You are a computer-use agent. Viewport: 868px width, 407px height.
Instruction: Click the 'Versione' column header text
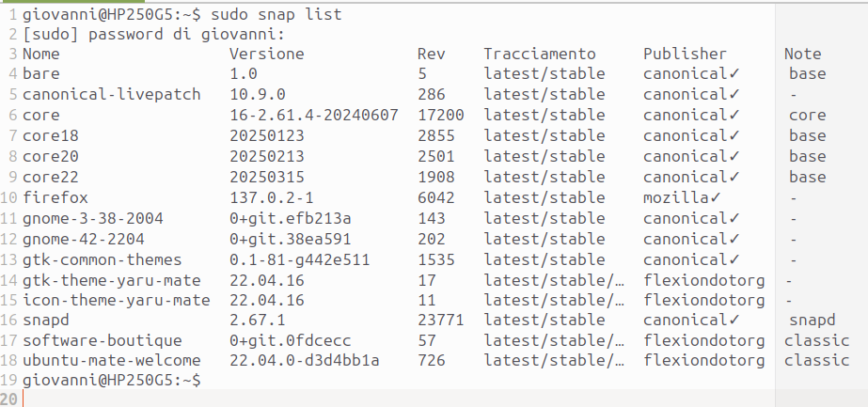click(267, 54)
